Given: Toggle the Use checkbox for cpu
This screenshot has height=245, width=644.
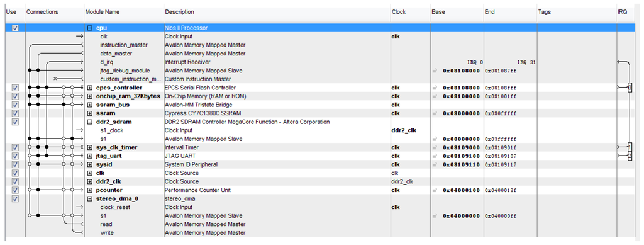Looking at the screenshot, I should [15, 28].
